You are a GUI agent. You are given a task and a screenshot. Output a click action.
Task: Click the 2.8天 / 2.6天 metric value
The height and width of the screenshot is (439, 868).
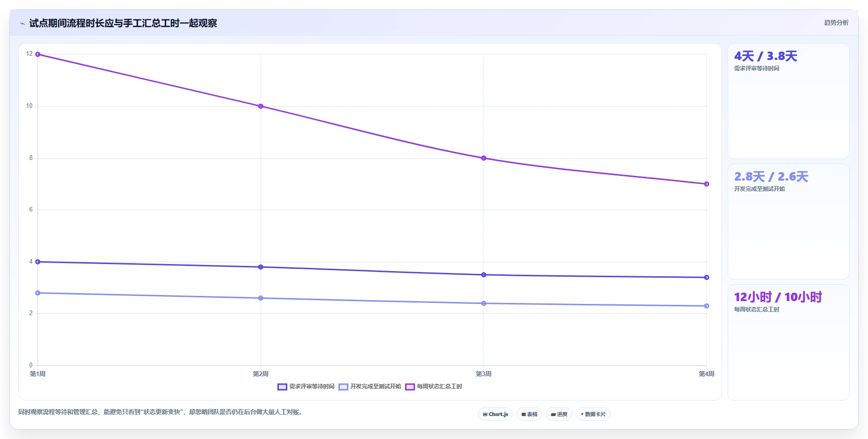(771, 177)
